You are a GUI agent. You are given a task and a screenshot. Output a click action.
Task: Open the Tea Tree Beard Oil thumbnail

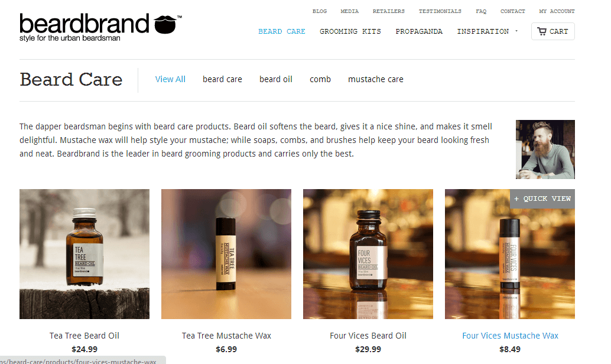tap(84, 254)
